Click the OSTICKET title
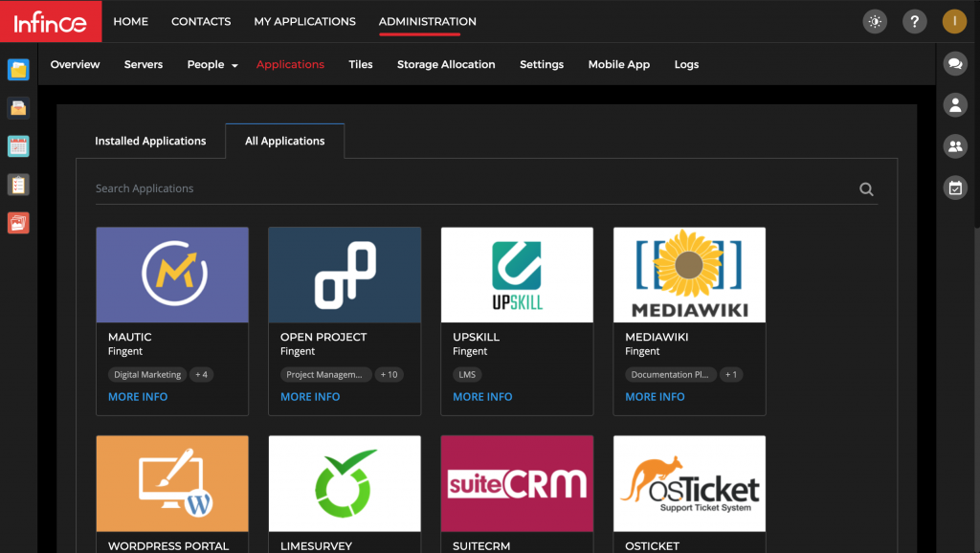This screenshot has width=980, height=553. [x=652, y=545]
